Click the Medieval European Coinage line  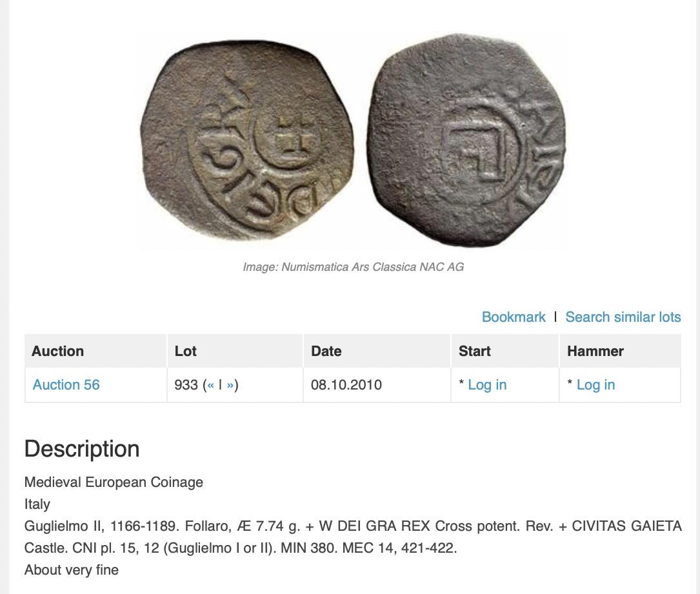114,482
